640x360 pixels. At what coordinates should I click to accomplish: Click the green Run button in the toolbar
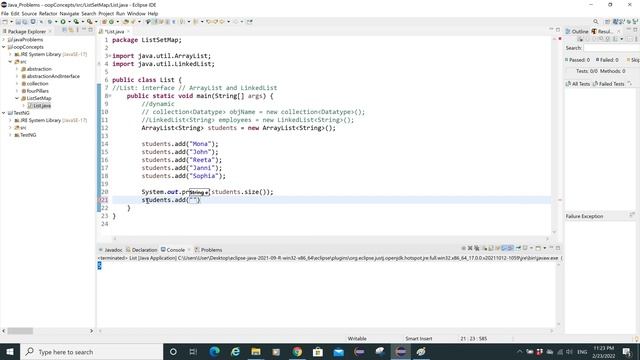click(x=63, y=22)
